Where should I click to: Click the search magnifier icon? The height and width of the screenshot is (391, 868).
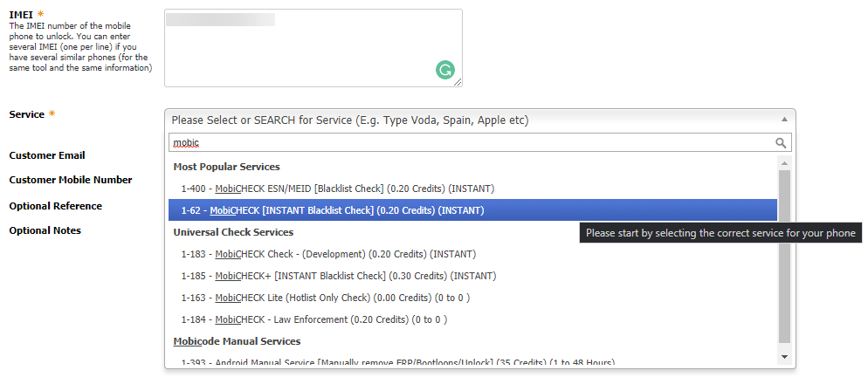(x=781, y=142)
